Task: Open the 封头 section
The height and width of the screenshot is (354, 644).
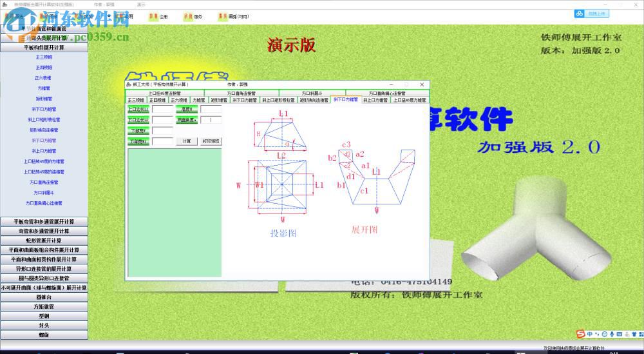Action: (x=44, y=326)
